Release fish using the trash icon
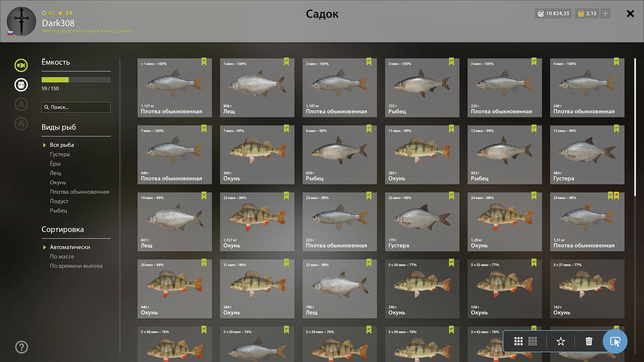Viewport: 644px width, 362px height. click(589, 341)
